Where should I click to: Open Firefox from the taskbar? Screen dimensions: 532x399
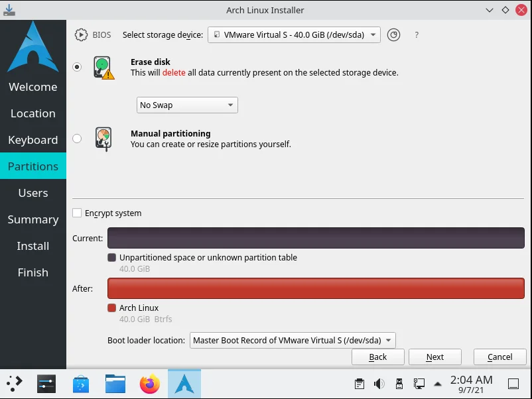[150, 383]
